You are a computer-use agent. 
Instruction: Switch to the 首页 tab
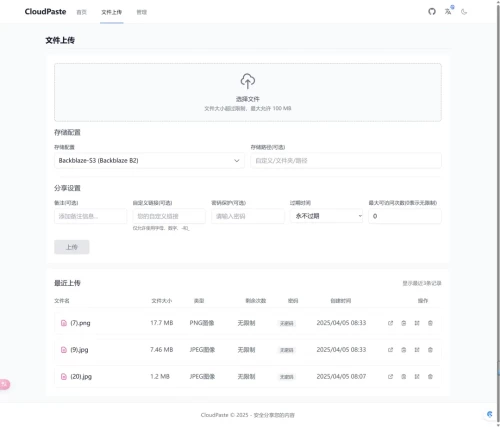coord(82,12)
